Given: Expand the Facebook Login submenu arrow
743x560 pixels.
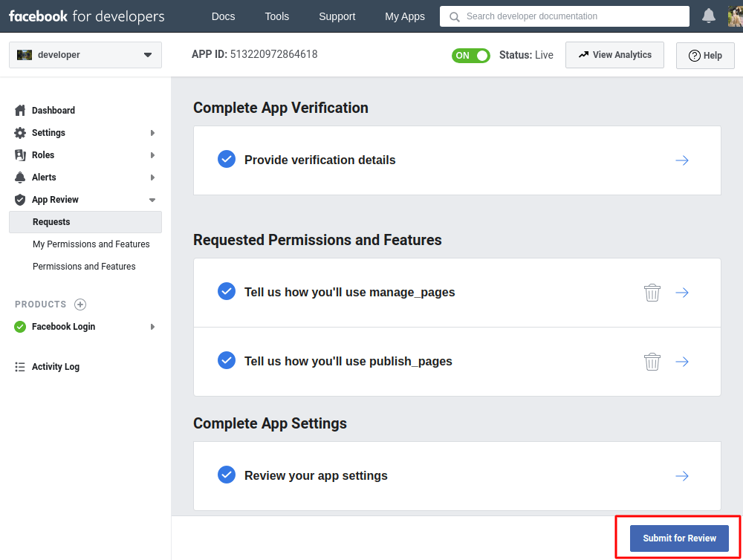Looking at the screenshot, I should click(152, 327).
